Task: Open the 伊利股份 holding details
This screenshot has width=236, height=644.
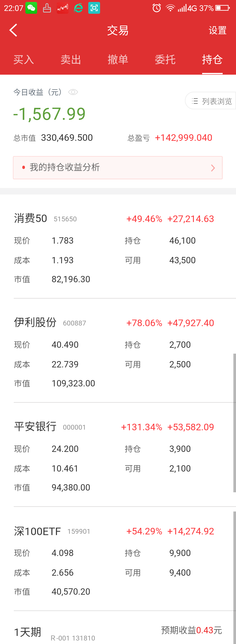Action: point(35,322)
